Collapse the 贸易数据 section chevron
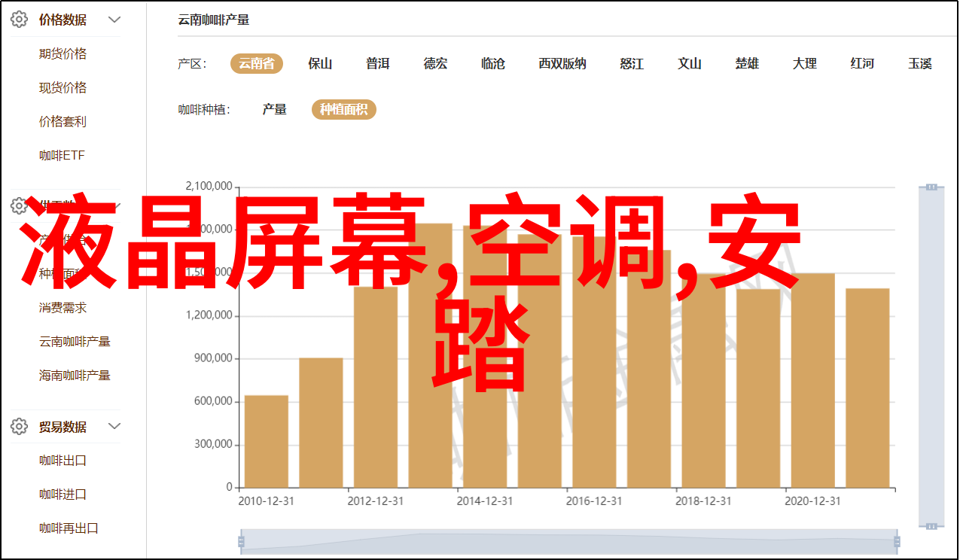Screen dimensions: 960x560 point(114,427)
